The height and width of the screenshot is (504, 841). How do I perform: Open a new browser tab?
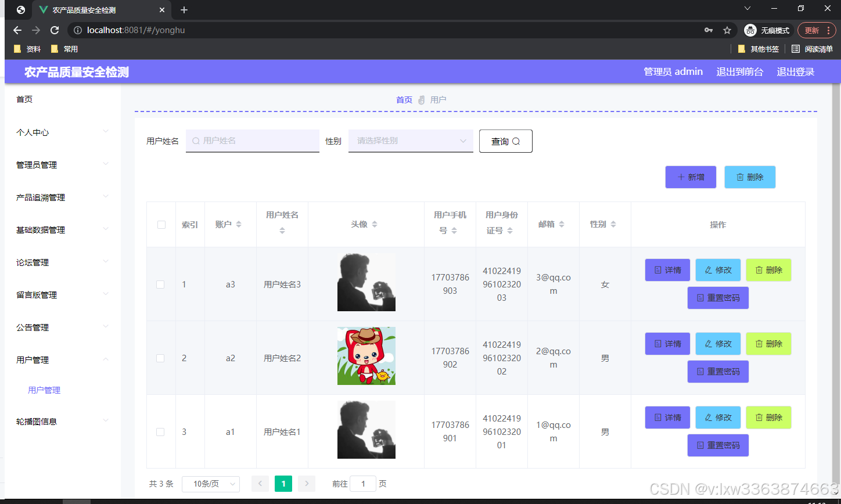point(184,10)
